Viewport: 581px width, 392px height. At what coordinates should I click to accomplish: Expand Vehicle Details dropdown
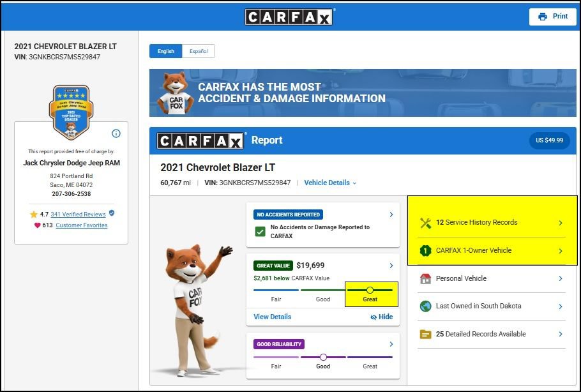pyautogui.click(x=330, y=183)
